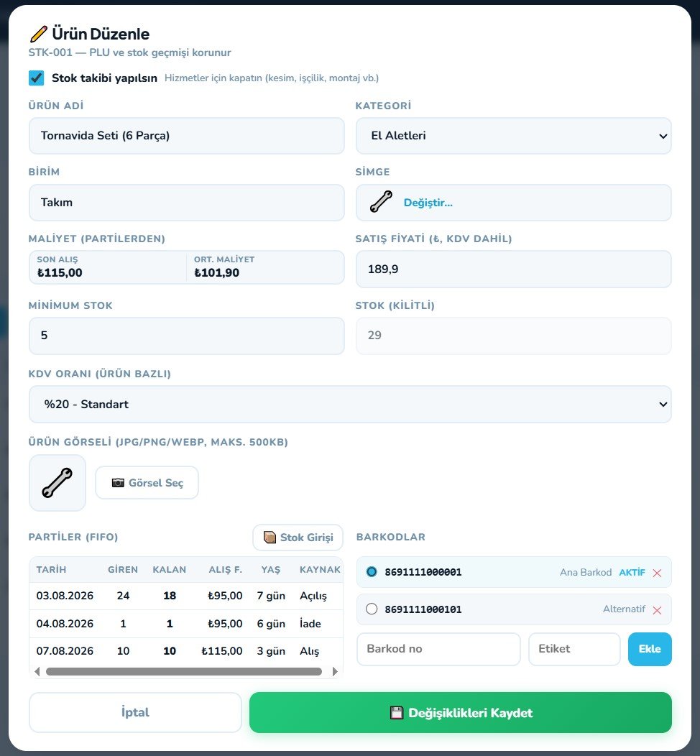Delete the 8691111000001 barcode with red X
Image resolution: width=700 pixels, height=756 pixels.
coord(657,573)
